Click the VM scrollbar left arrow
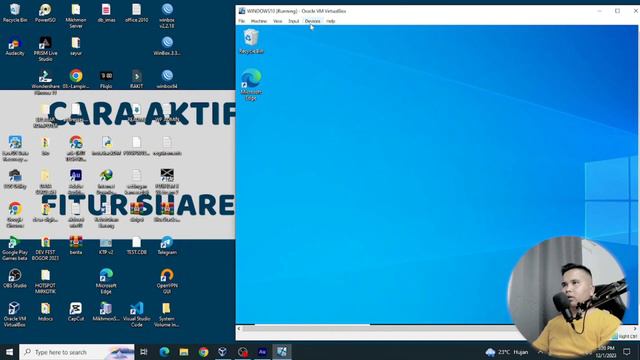This screenshot has width=640, height=360. 239,328
